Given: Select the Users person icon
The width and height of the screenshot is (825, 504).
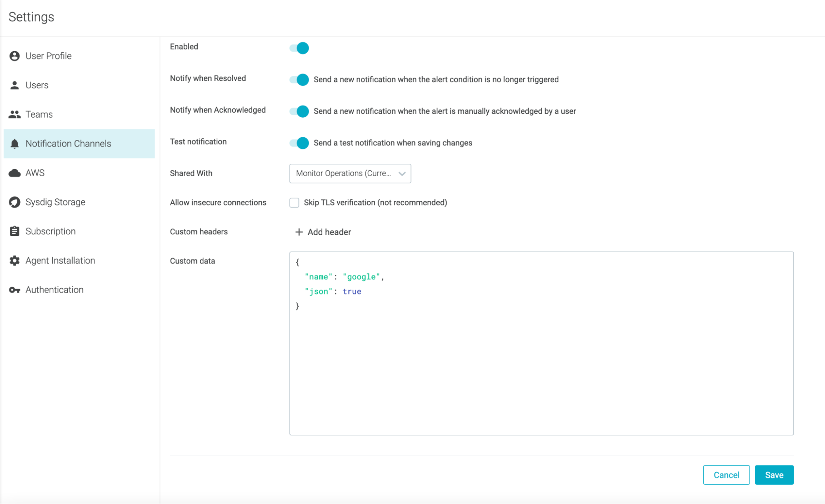Looking at the screenshot, I should pyautogui.click(x=15, y=85).
